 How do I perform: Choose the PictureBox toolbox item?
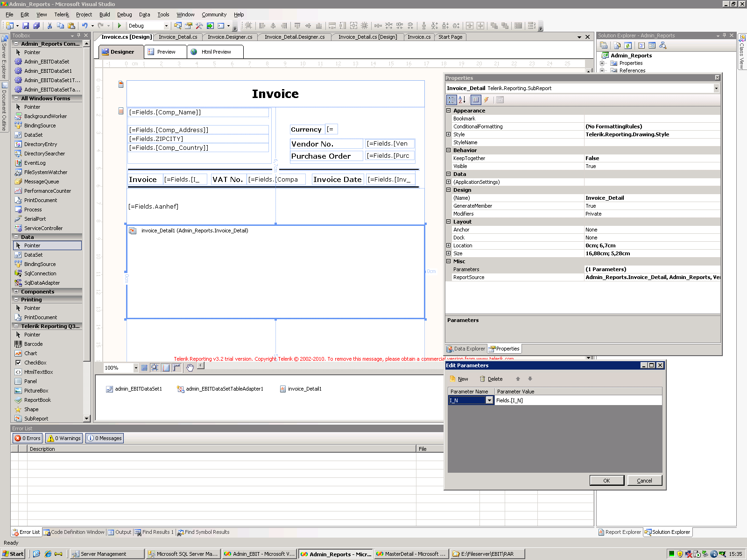coord(36,391)
